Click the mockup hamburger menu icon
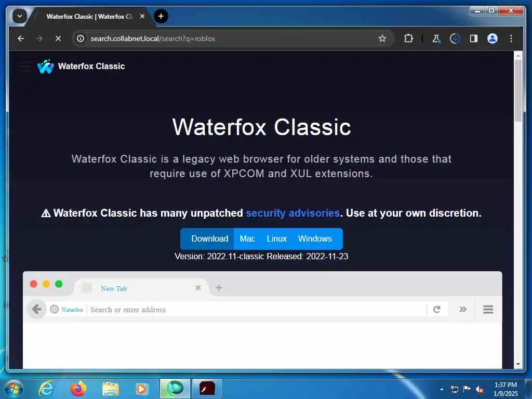 [488, 309]
